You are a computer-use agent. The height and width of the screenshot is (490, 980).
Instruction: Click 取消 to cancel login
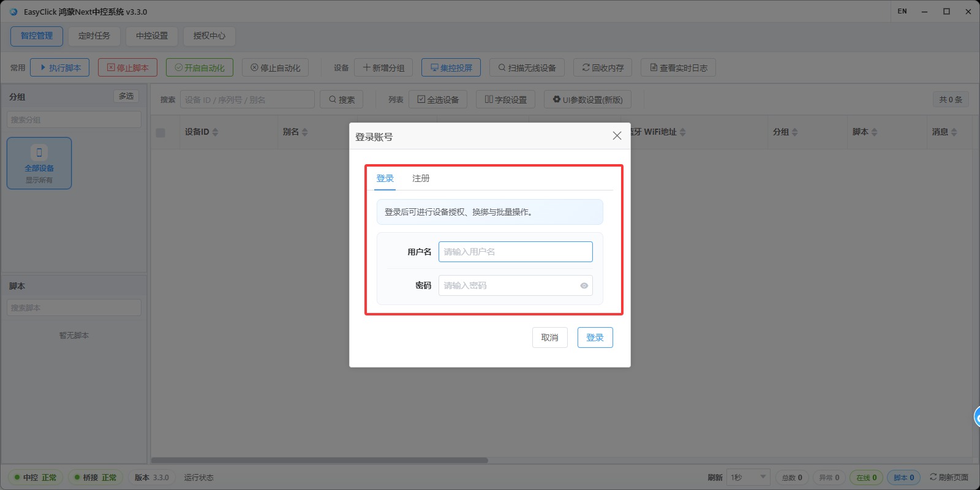point(550,337)
